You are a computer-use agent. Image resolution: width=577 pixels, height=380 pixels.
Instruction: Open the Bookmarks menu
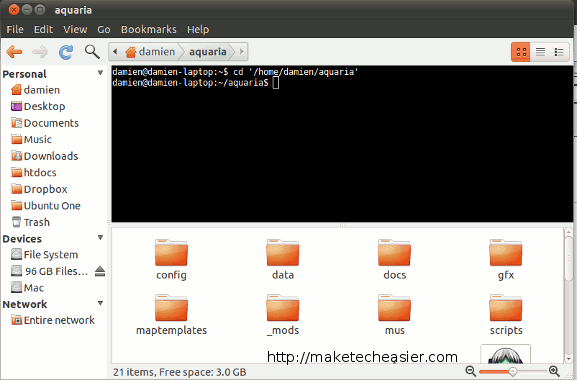coord(149,29)
